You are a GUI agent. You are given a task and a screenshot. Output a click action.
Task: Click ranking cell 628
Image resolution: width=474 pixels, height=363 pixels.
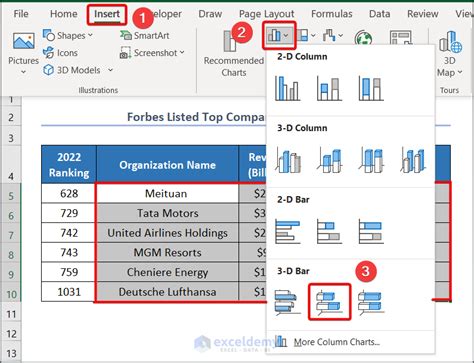click(69, 193)
